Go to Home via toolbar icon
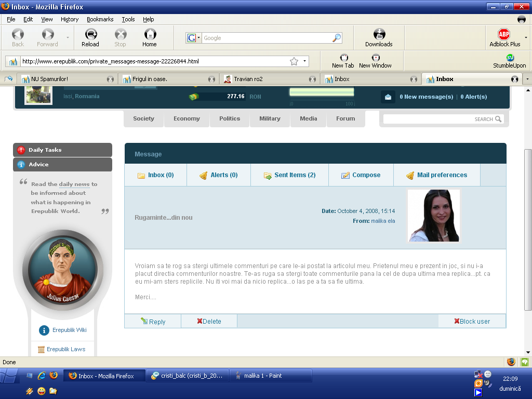The width and height of the screenshot is (532, 399). tap(150, 35)
